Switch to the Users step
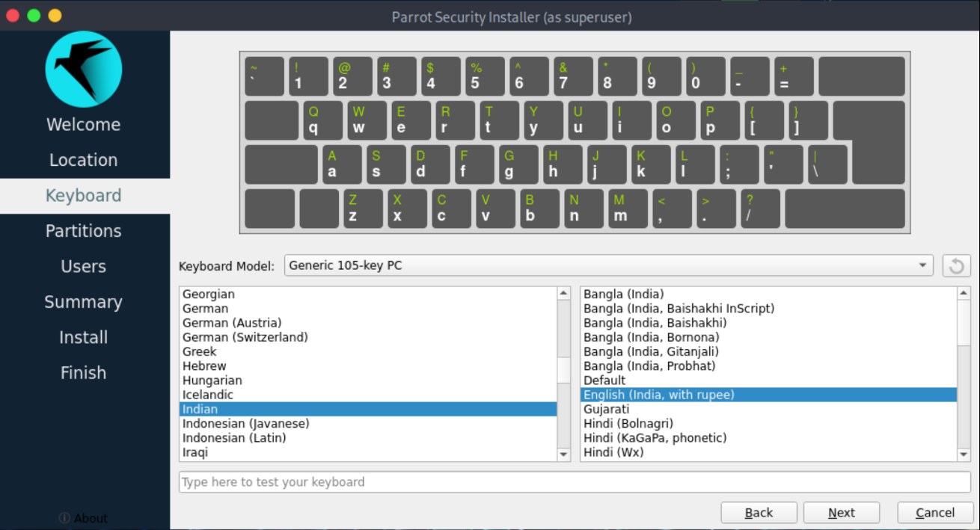The width and height of the screenshot is (980, 530). (83, 266)
